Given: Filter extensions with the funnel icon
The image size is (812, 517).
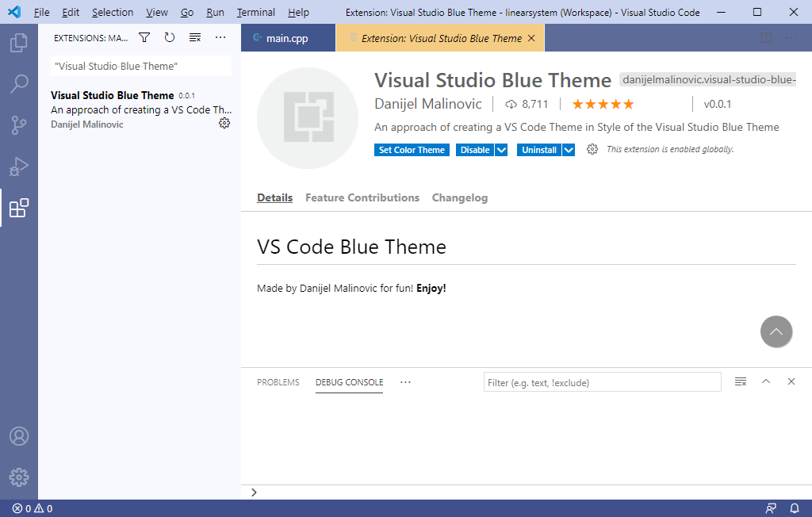Looking at the screenshot, I should pos(144,37).
